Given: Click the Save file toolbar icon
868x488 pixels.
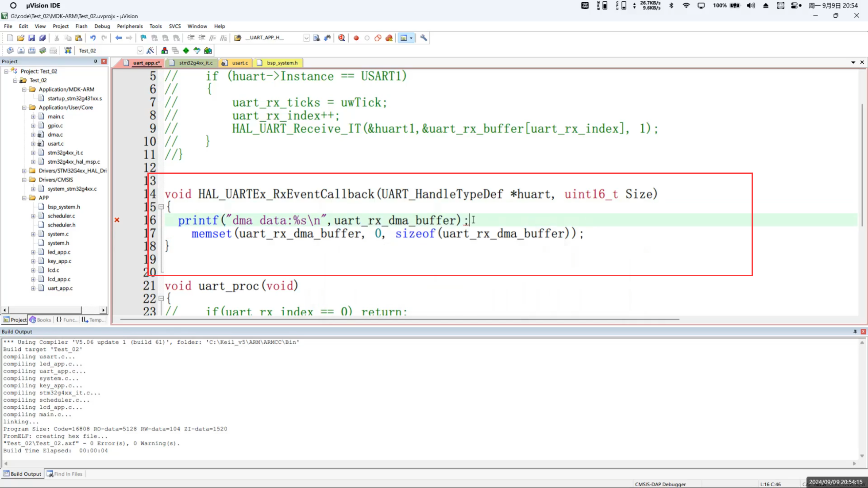Looking at the screenshot, I should [x=31, y=38].
